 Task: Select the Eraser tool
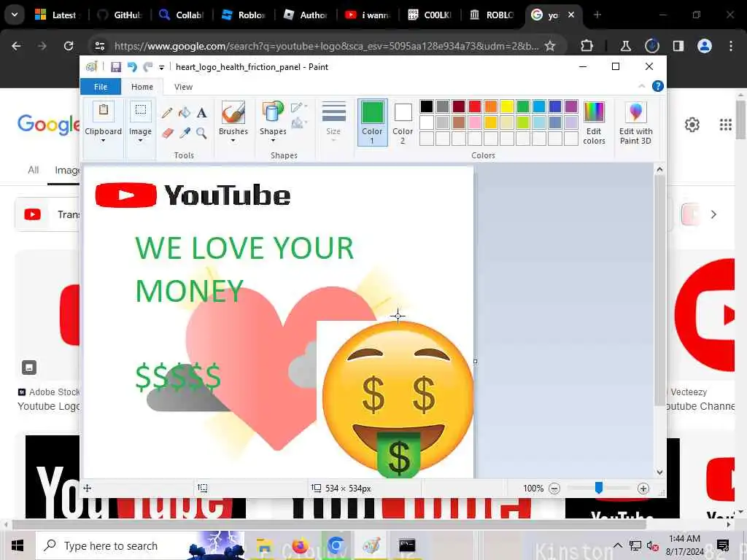(167, 133)
